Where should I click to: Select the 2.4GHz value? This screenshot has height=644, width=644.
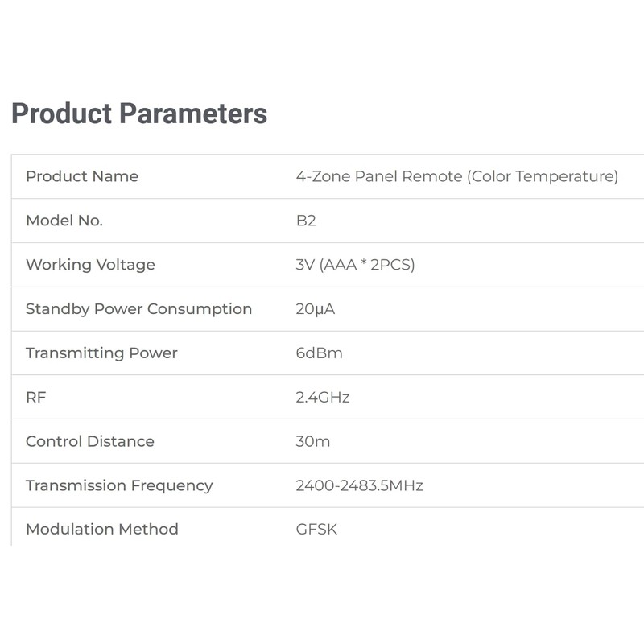323,397
